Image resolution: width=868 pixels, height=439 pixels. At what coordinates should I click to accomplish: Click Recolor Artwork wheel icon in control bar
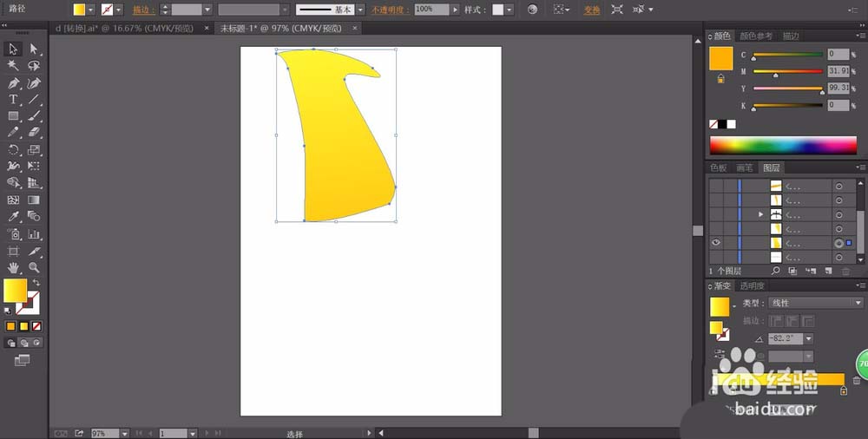pyautogui.click(x=532, y=10)
